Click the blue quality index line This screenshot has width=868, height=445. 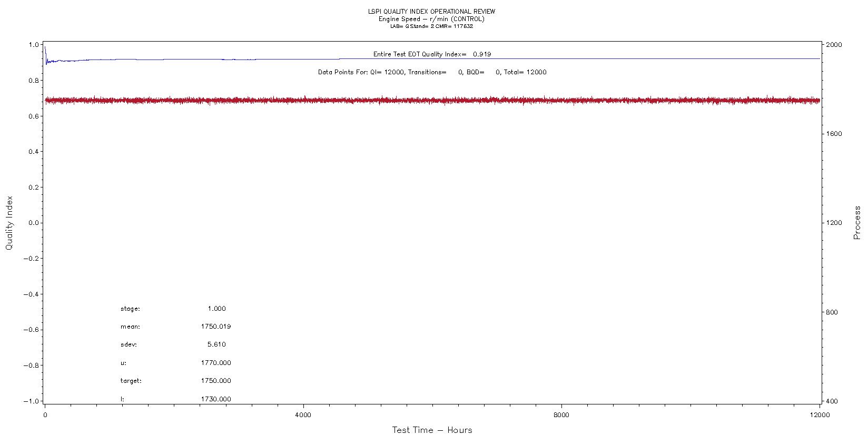[x=579, y=58]
